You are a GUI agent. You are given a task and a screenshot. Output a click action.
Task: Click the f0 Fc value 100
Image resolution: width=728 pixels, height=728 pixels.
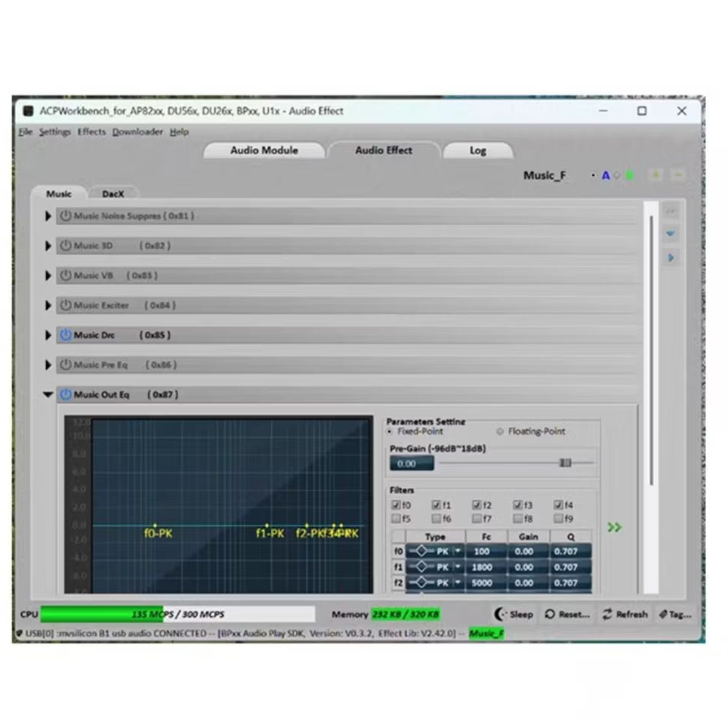[486, 551]
